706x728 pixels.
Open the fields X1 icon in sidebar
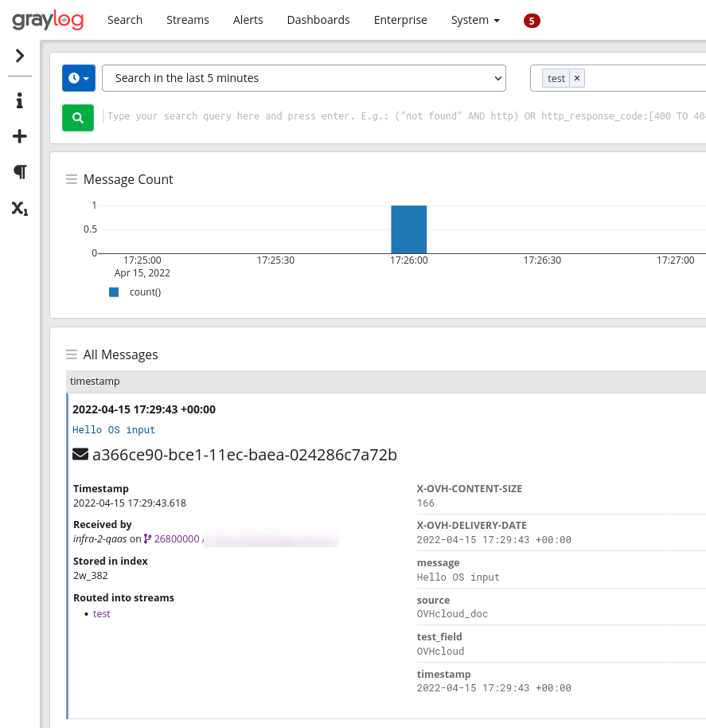(20, 209)
